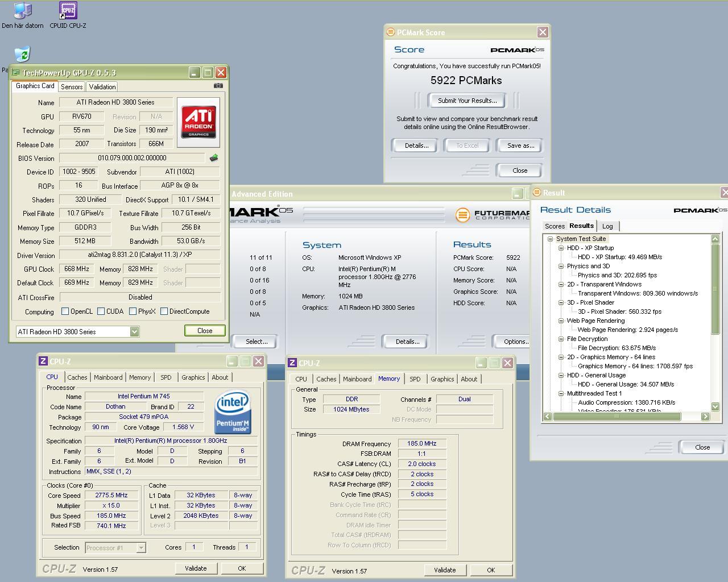Screen dimensions: 728x582
Task: Switch to the Scores tab in Result Details
Action: coord(555,226)
